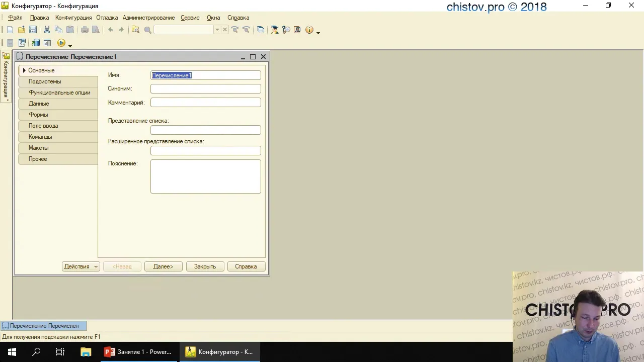This screenshot has height=362, width=644.
Task: Click the Redo arrow icon
Action: tap(121, 30)
